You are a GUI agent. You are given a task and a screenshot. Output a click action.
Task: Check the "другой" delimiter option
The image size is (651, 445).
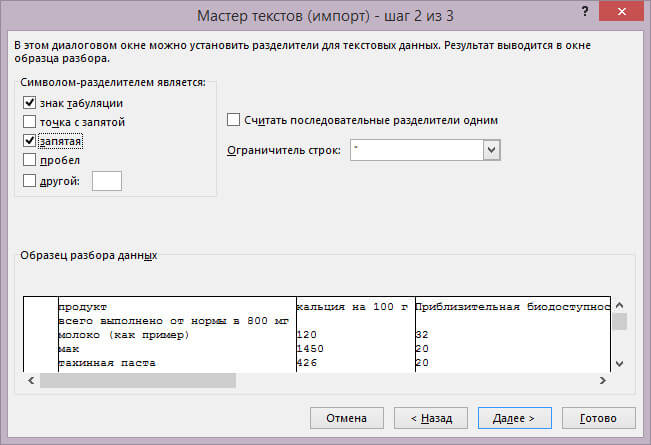tap(28, 180)
